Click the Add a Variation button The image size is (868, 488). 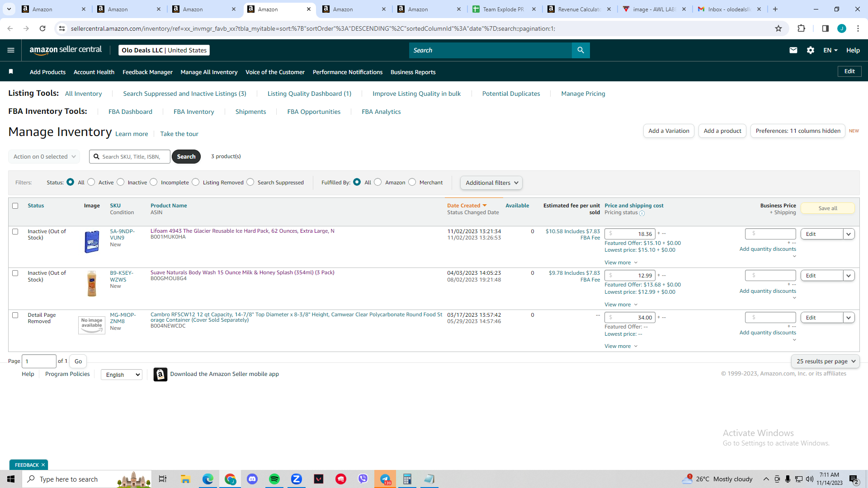coord(669,131)
